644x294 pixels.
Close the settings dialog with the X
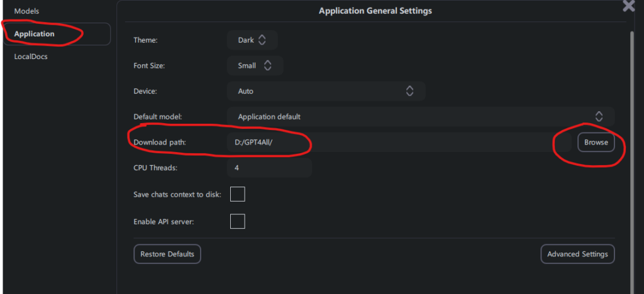point(628,6)
